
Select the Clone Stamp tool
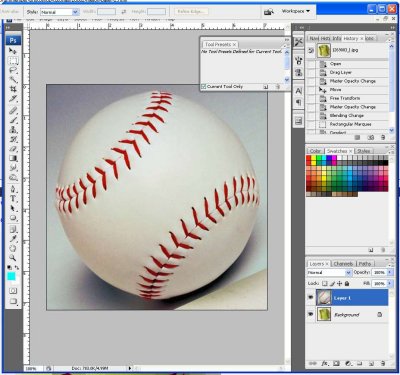point(13,130)
